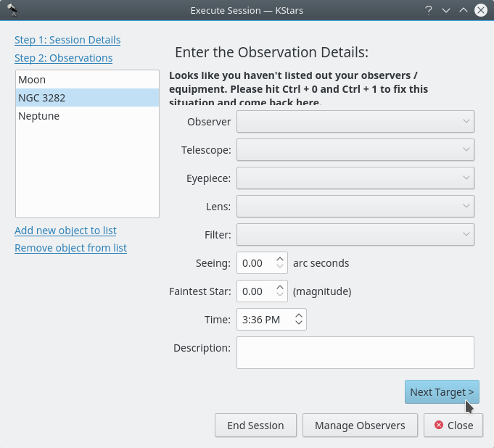Open the Eyepiece dropdown list

point(355,178)
